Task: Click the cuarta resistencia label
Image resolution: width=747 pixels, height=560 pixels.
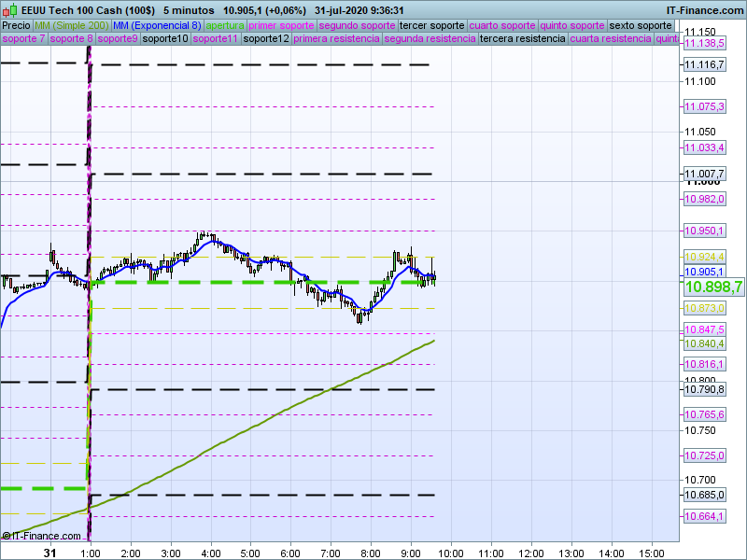Action: (611, 39)
